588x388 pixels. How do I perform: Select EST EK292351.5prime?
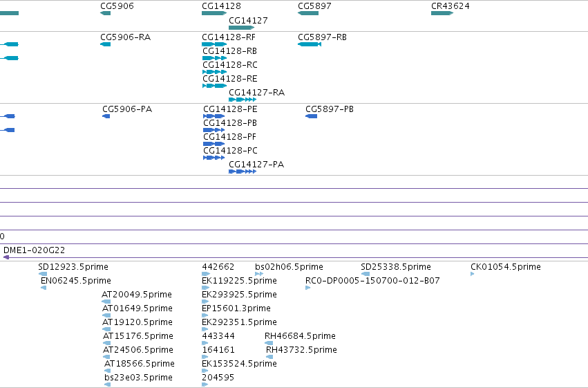pos(239,322)
